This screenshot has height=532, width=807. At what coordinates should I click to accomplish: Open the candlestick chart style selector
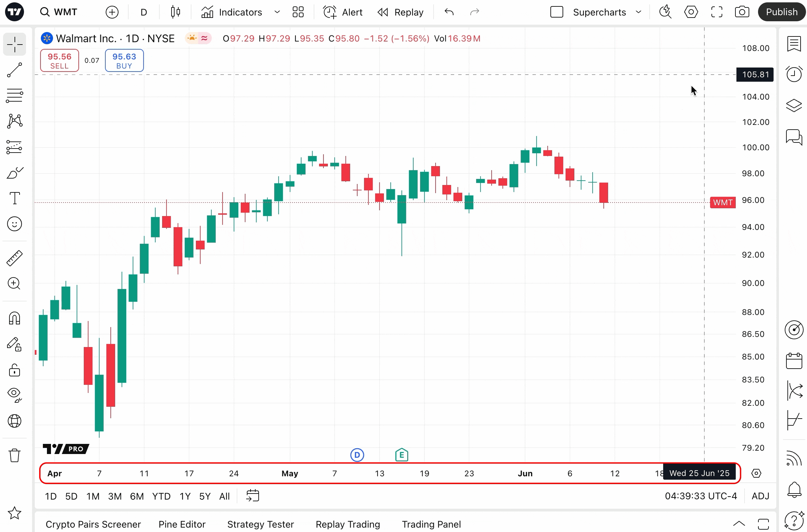(176, 12)
